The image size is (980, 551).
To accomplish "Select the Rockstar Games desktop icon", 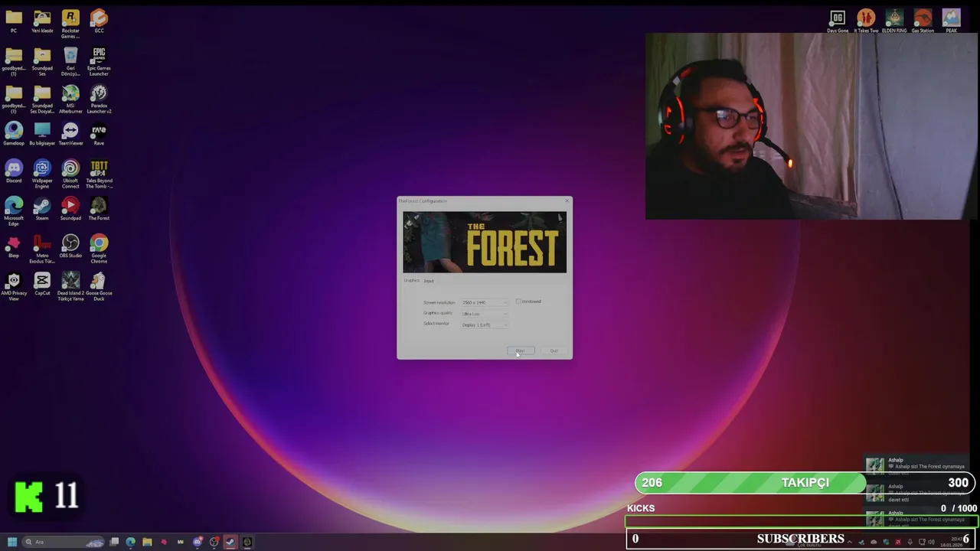I will (x=70, y=24).
